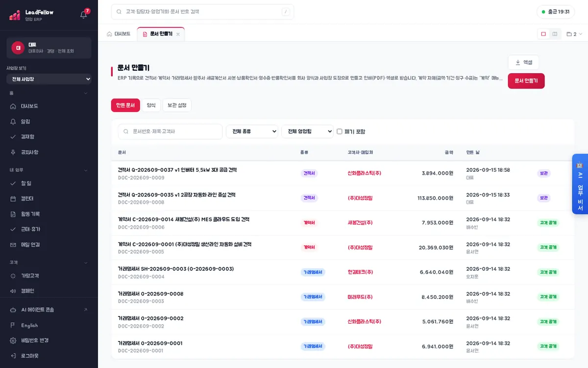Switch to the 보관 설정 sub-tab
588x368 pixels.
point(177,105)
